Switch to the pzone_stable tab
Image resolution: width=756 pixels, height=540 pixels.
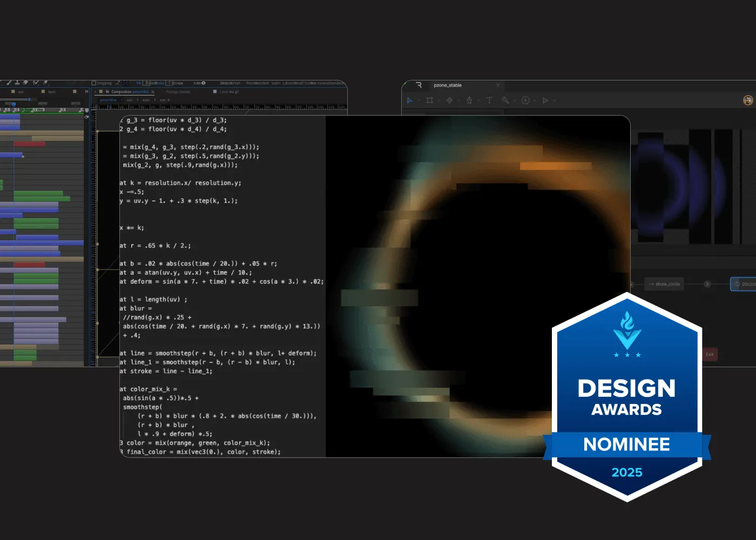[x=448, y=85]
